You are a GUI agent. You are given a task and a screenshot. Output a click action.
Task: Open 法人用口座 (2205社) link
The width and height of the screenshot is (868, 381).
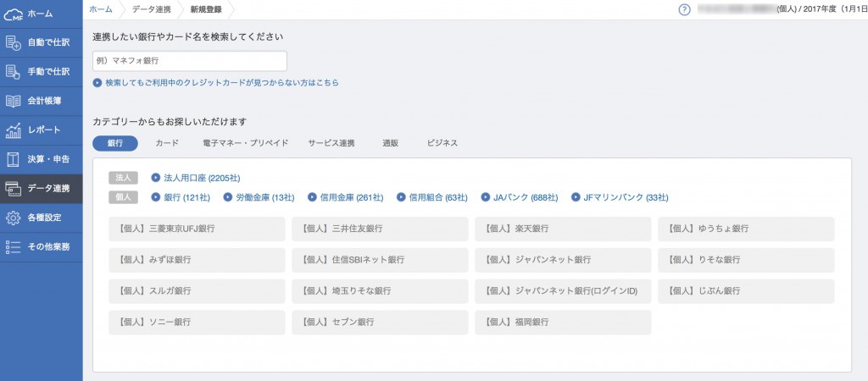[x=202, y=178]
